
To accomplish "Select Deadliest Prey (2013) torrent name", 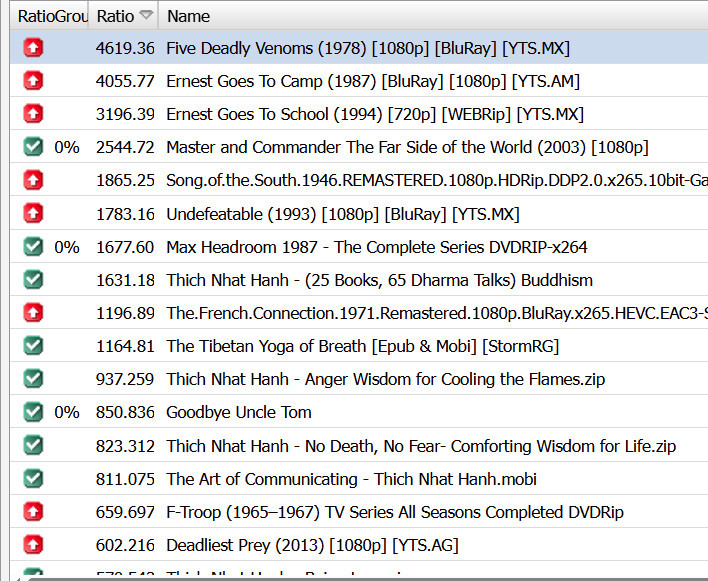I will click(312, 545).
